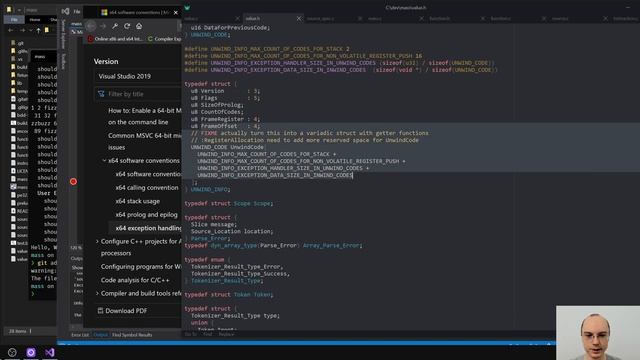Open 'Configuring programs for W' docs entry
640x360 pixels.
(141, 267)
